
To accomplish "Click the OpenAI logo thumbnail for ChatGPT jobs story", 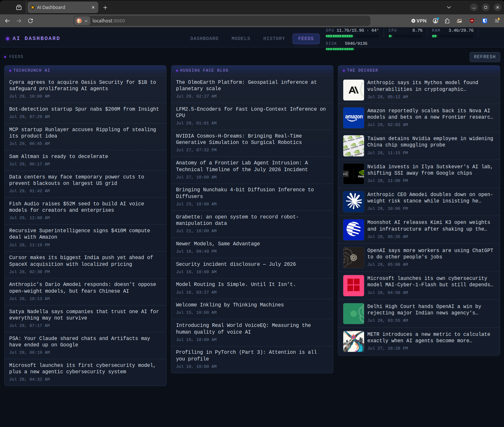I will click(x=354, y=258).
